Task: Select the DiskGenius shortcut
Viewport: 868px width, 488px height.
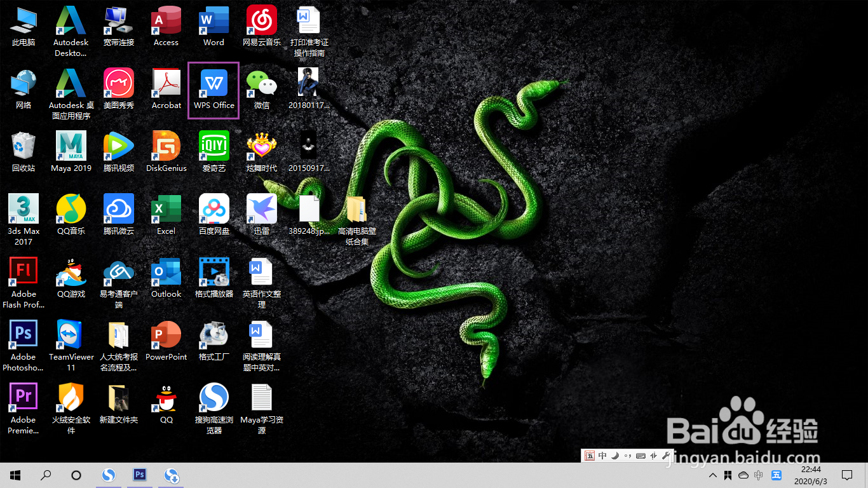Action: pos(166,152)
